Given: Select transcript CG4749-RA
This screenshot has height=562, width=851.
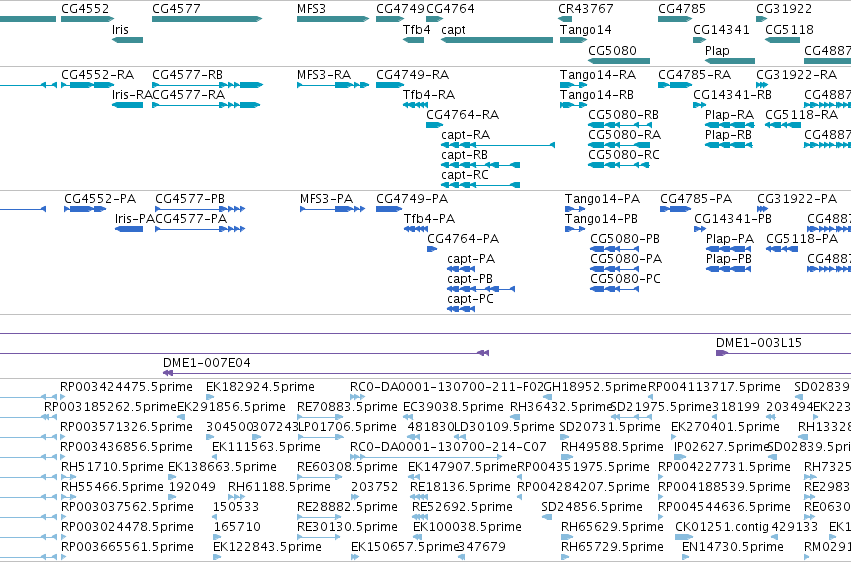Looking at the screenshot, I should [412, 75].
